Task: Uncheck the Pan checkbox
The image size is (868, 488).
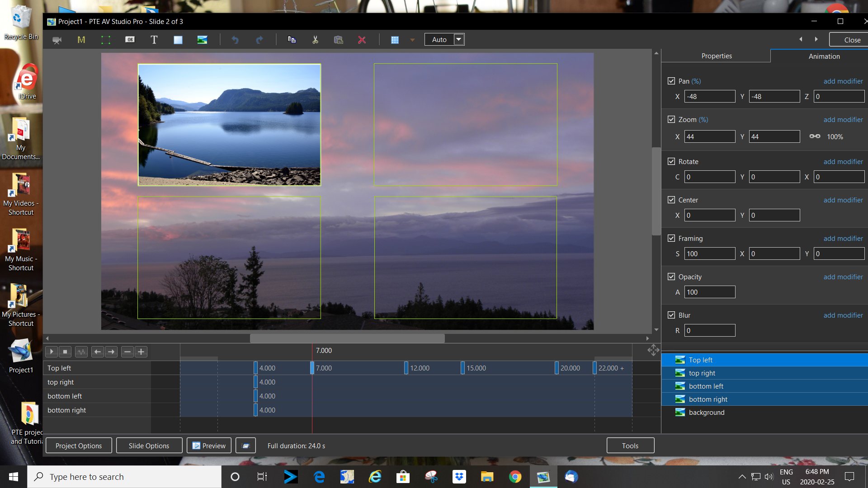Action: [671, 81]
